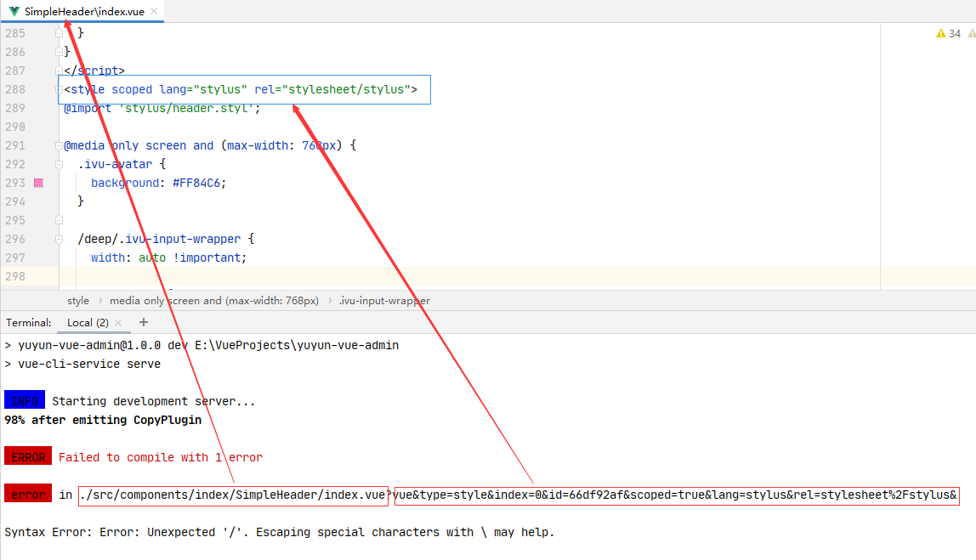Select 'style' in the breadcrumb bar

point(77,300)
